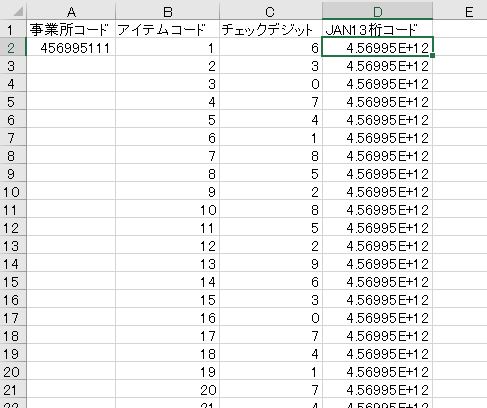This screenshot has width=487, height=408.
Task: Select item code cell with value 10
Action: click(168, 210)
